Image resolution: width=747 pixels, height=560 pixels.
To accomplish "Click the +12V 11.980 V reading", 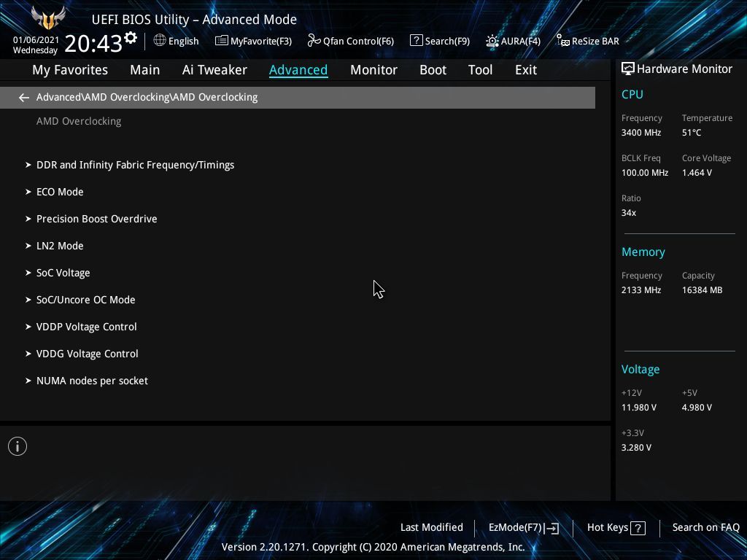I will [639, 408].
